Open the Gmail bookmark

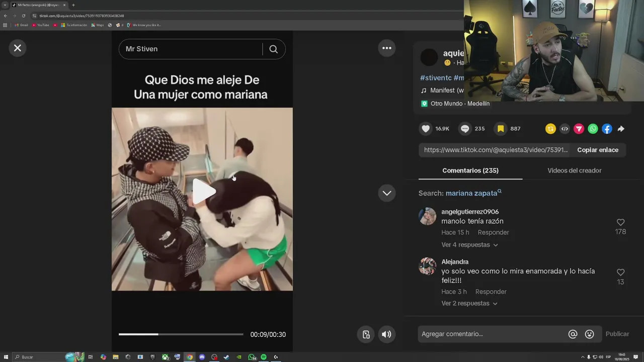21,25
